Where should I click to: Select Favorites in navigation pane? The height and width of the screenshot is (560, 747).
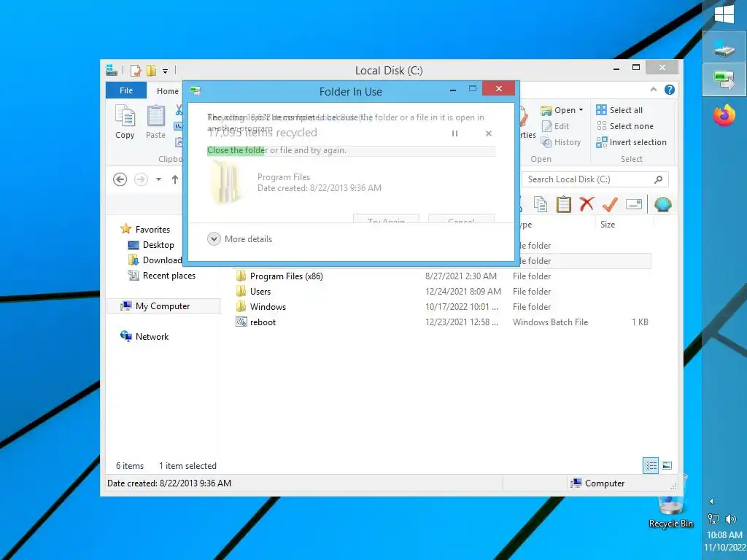(x=145, y=230)
